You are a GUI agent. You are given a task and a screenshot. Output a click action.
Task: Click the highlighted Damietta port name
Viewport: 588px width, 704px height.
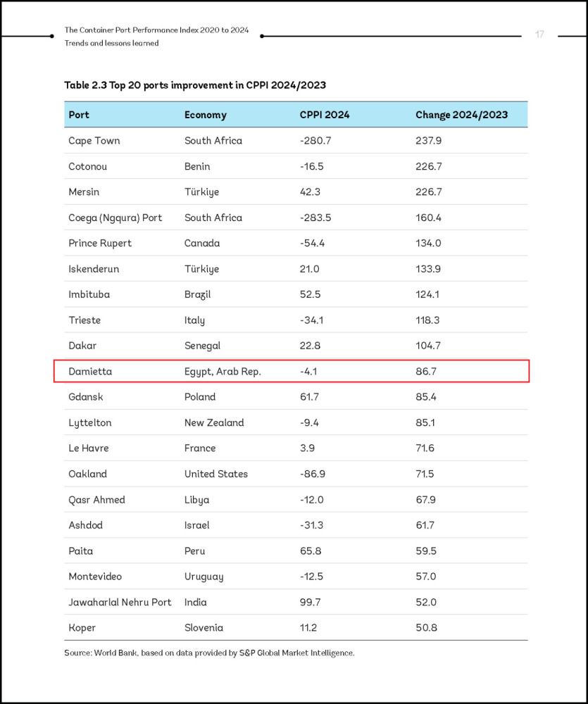[x=90, y=371]
